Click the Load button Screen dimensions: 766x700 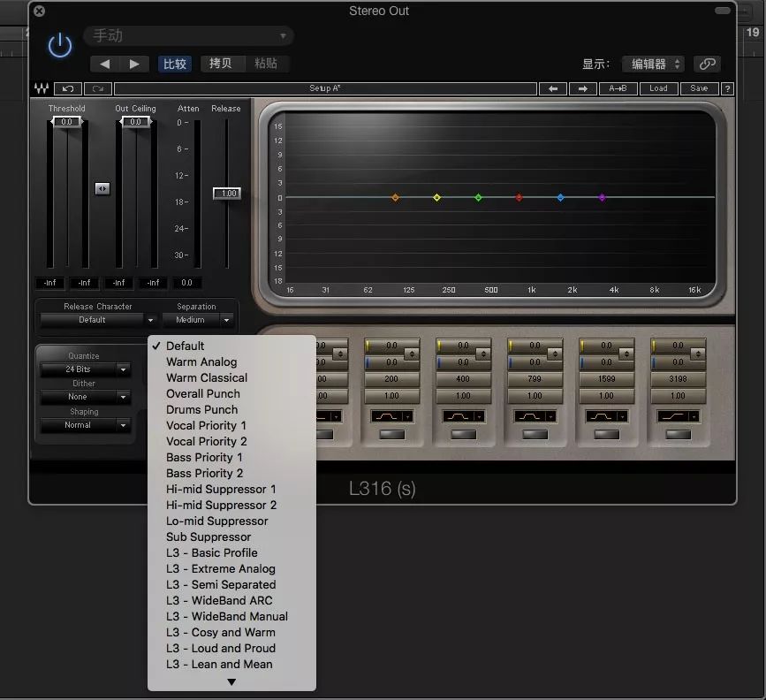point(658,88)
